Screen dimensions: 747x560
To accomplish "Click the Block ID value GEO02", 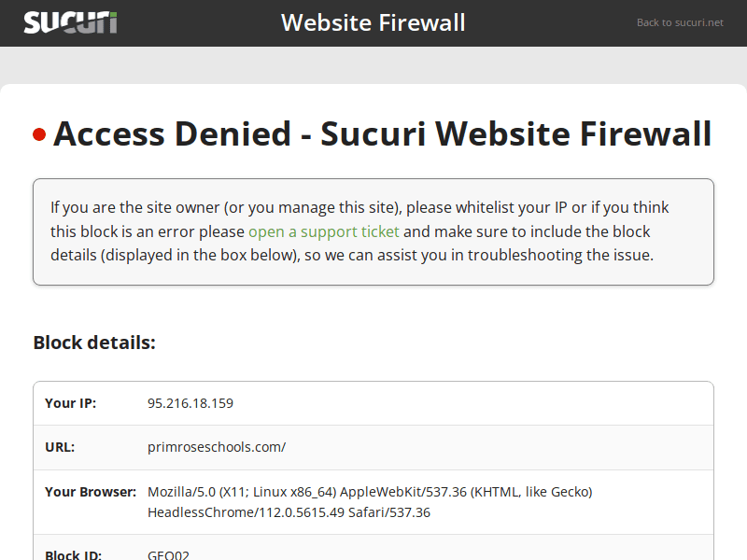I will coord(169,555).
